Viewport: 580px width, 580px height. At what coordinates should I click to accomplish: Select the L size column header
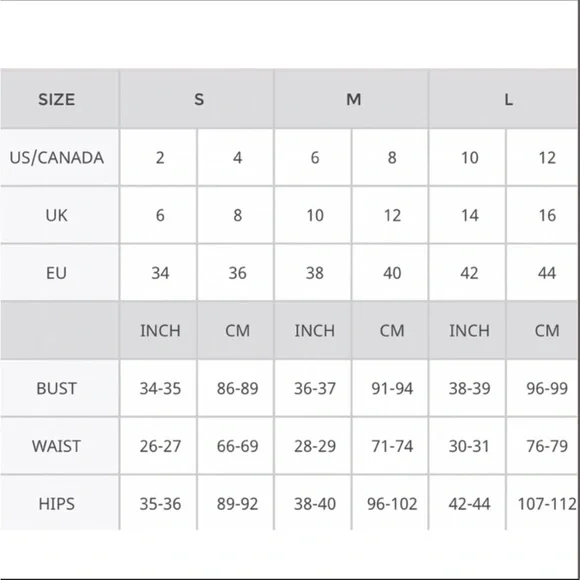pyautogui.click(x=504, y=99)
